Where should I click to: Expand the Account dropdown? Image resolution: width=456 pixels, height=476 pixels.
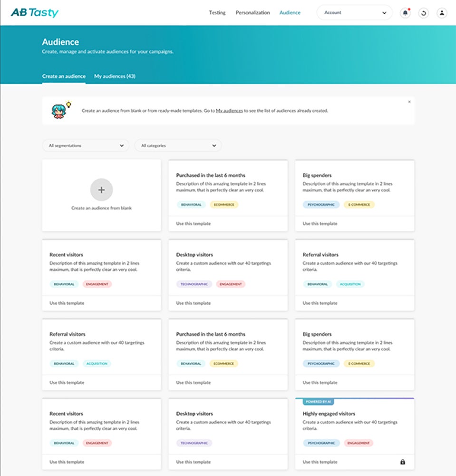point(354,13)
